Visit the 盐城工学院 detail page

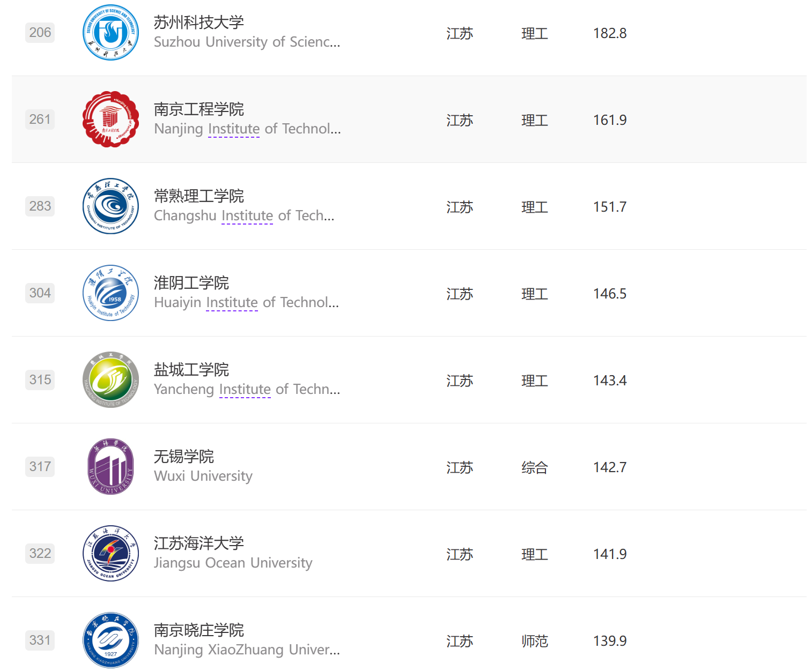191,370
